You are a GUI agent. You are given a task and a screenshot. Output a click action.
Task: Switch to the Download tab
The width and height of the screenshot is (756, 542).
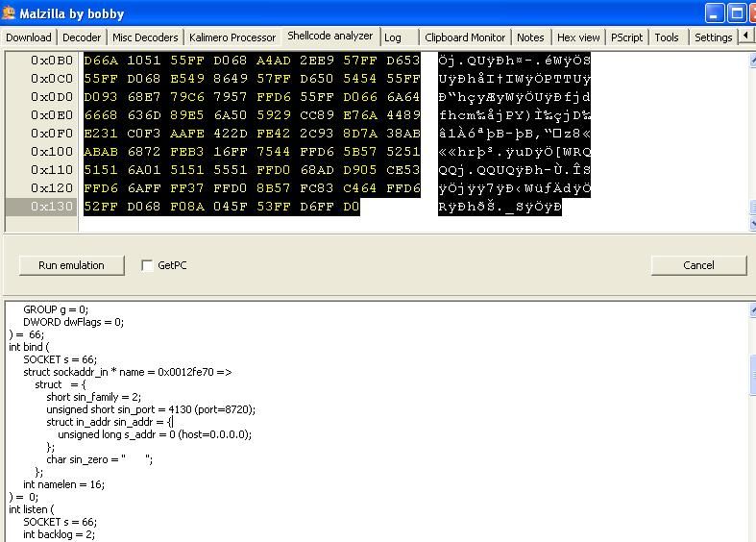pos(29,37)
